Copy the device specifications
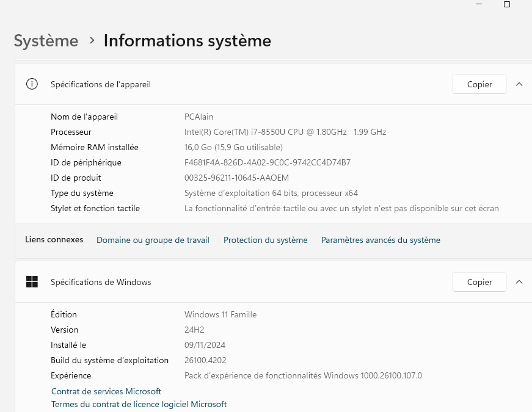The image size is (532, 412). point(479,84)
